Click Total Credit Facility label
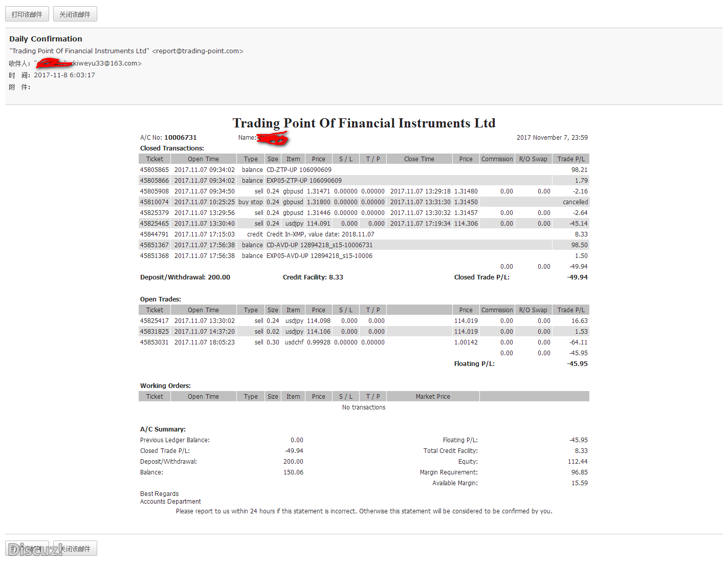The width and height of the screenshot is (728, 562). pos(451,451)
